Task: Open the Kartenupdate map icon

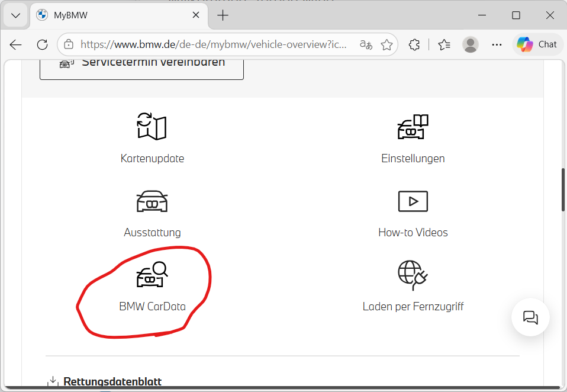Action: (152, 126)
